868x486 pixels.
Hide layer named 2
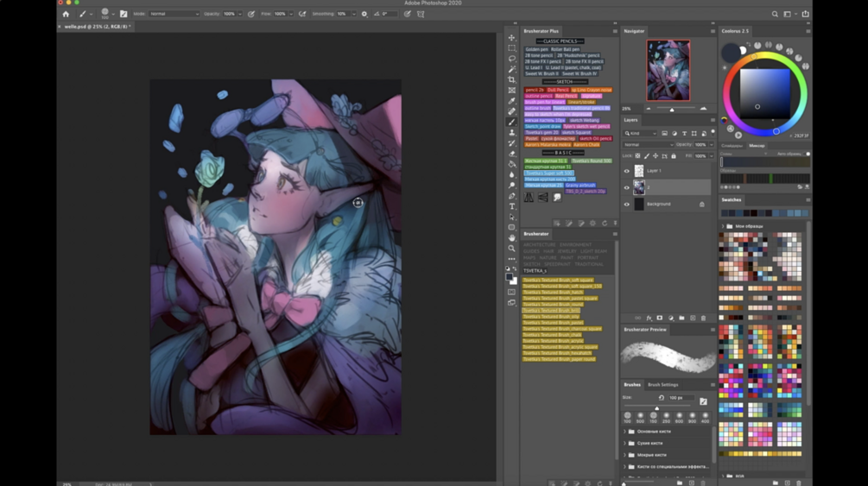(x=627, y=187)
